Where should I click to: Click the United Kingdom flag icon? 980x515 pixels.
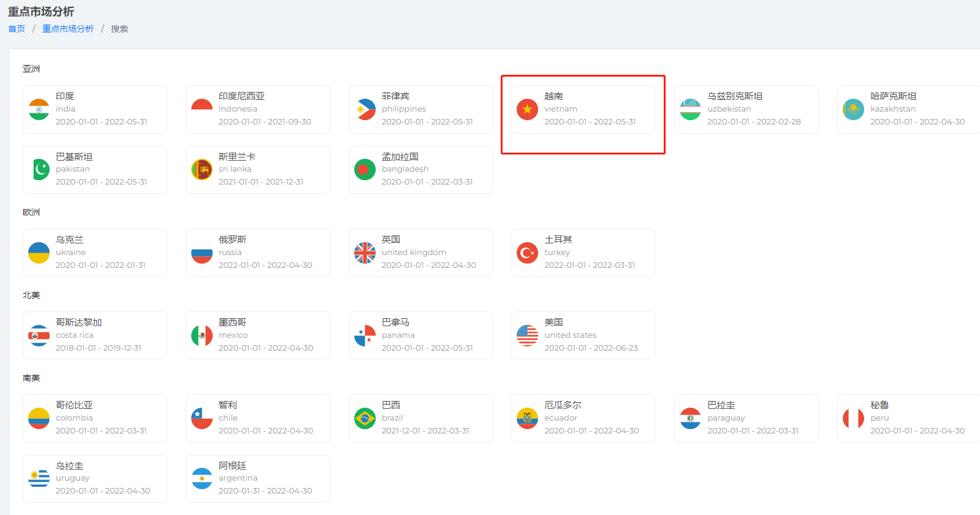365,253
